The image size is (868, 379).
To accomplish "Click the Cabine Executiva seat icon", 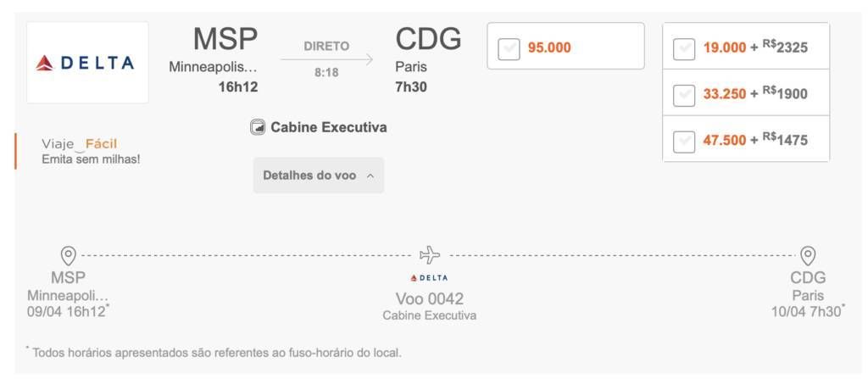I will [x=258, y=128].
